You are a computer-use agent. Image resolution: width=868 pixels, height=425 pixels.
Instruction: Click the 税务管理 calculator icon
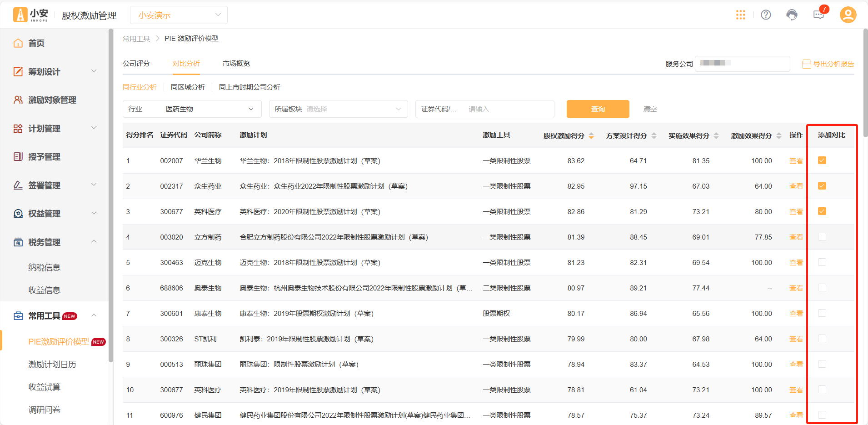(x=18, y=242)
